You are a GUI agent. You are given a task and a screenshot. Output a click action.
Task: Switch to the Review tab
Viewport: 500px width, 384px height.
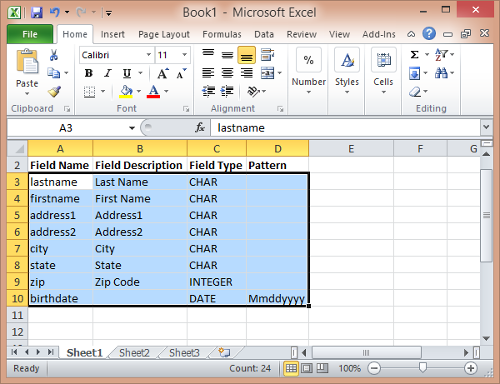(x=302, y=34)
